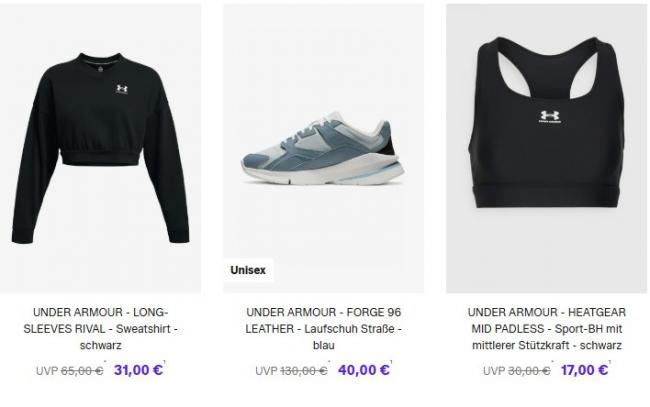The width and height of the screenshot is (650, 407).
Task: Click the footnote marker beside 31,00 €
Action: click(x=165, y=363)
